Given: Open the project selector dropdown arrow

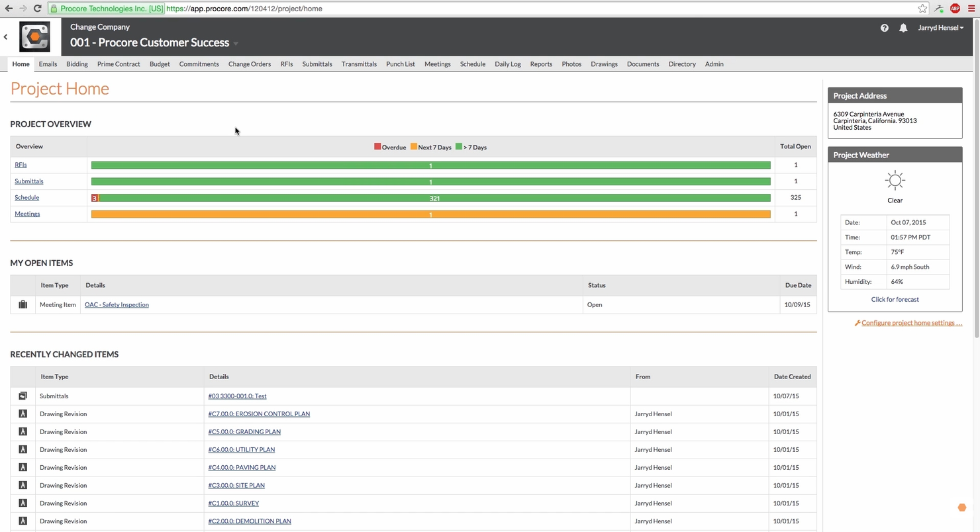Looking at the screenshot, I should pyautogui.click(x=235, y=42).
